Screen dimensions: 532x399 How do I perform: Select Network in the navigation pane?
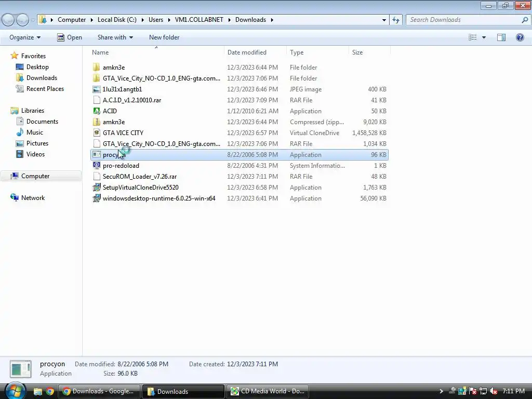(28, 198)
